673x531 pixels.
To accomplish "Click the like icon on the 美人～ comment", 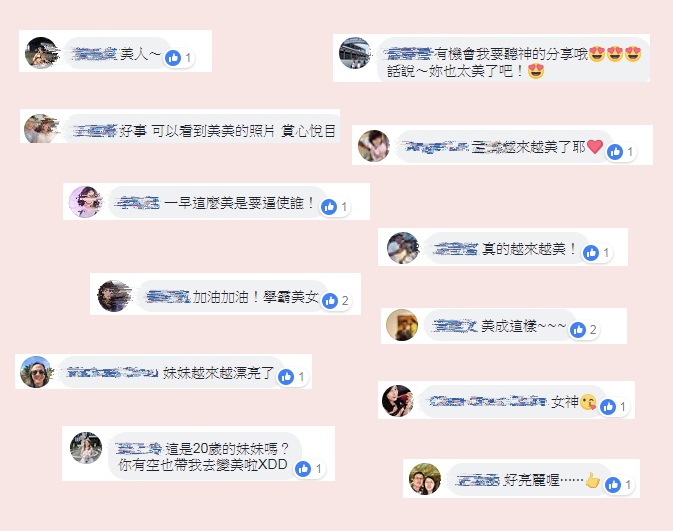I will click(173, 58).
